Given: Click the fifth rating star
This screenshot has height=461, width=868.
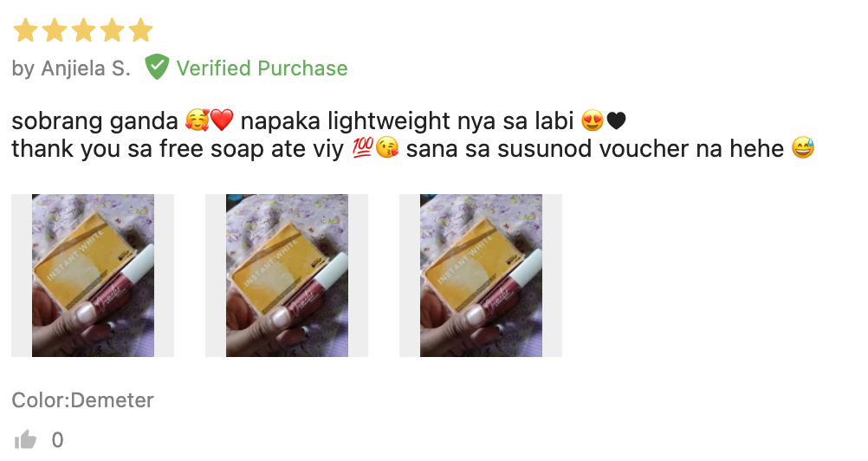Looking at the screenshot, I should point(140,29).
